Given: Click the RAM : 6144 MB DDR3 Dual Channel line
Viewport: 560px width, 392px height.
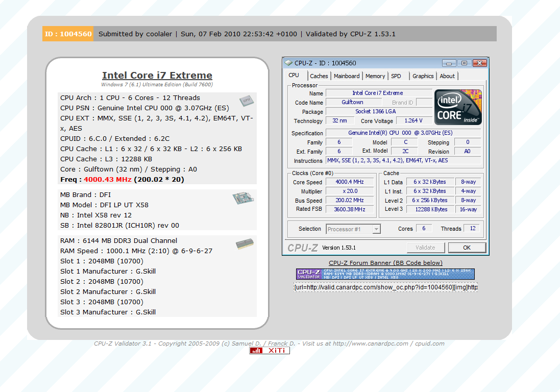Looking at the screenshot, I should 118,240.
